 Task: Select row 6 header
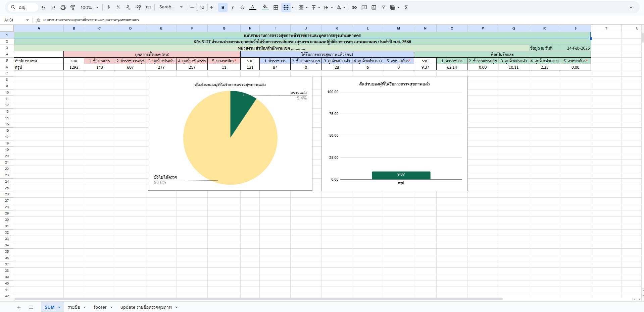tap(7, 67)
